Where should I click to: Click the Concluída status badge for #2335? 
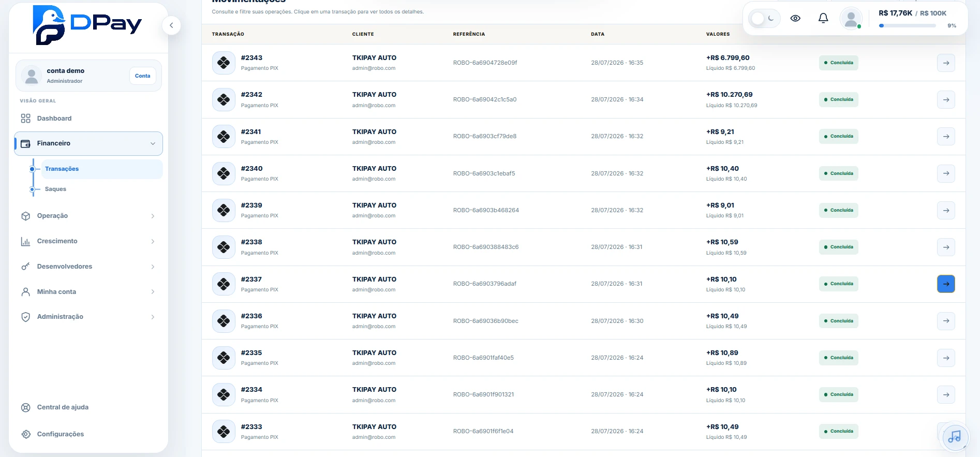pos(838,358)
